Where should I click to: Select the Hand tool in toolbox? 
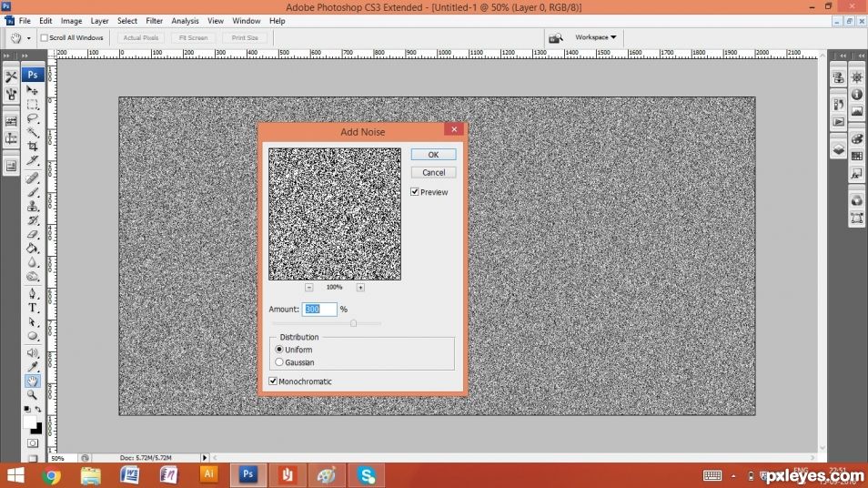click(33, 381)
